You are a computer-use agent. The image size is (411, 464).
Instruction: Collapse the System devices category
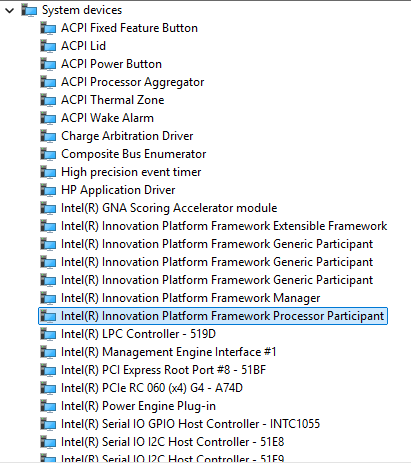10,10
